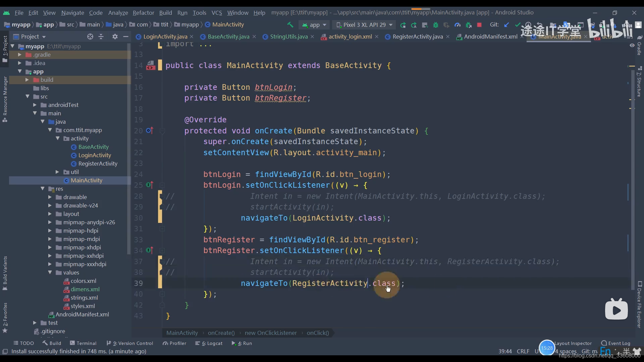This screenshot has height=362, width=644.
Task: Click implements gutter icon on line 25
Action: tap(150, 185)
